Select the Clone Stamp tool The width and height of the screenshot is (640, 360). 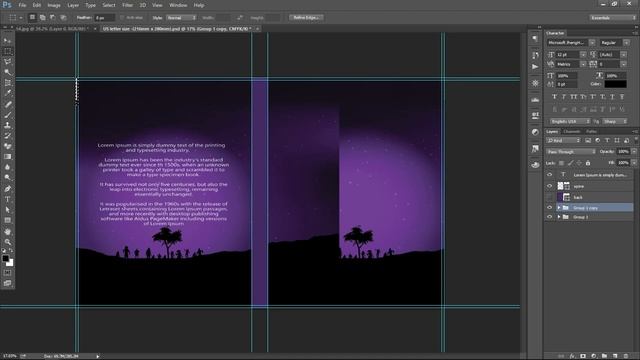pyautogui.click(x=7, y=125)
